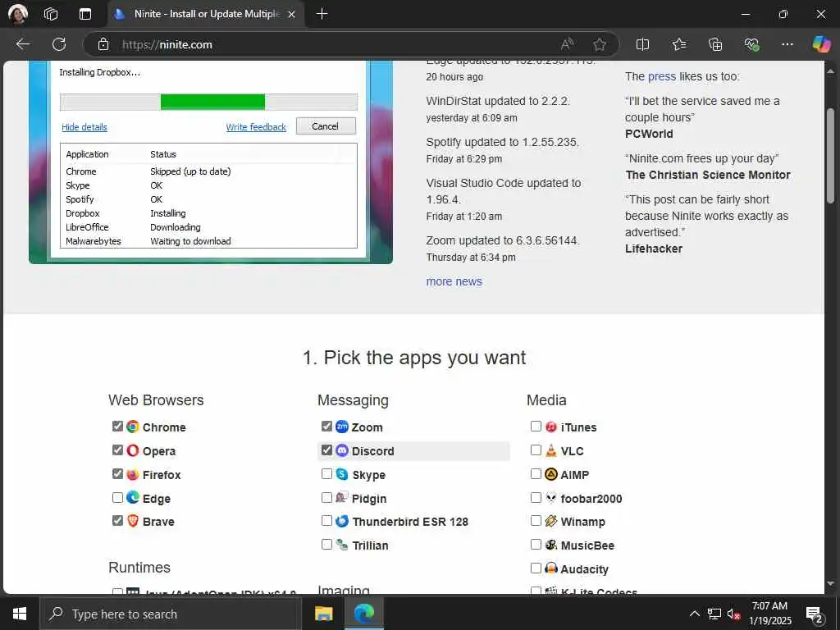Open Settings and more ellipsis menu
The image size is (840, 630).
[787, 44]
